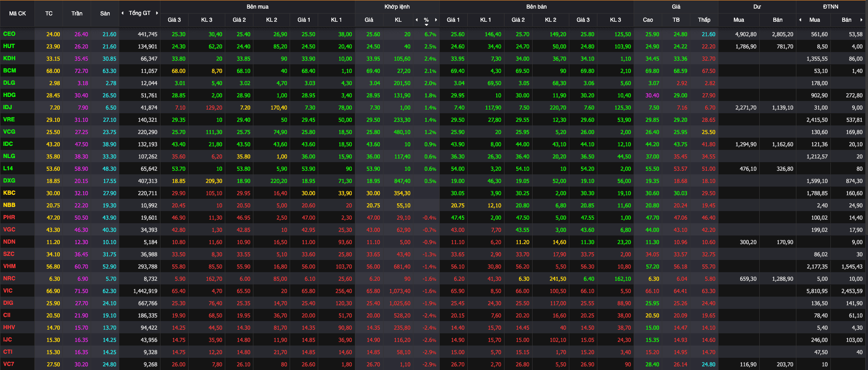Click the Mua header under Dư

click(x=739, y=20)
